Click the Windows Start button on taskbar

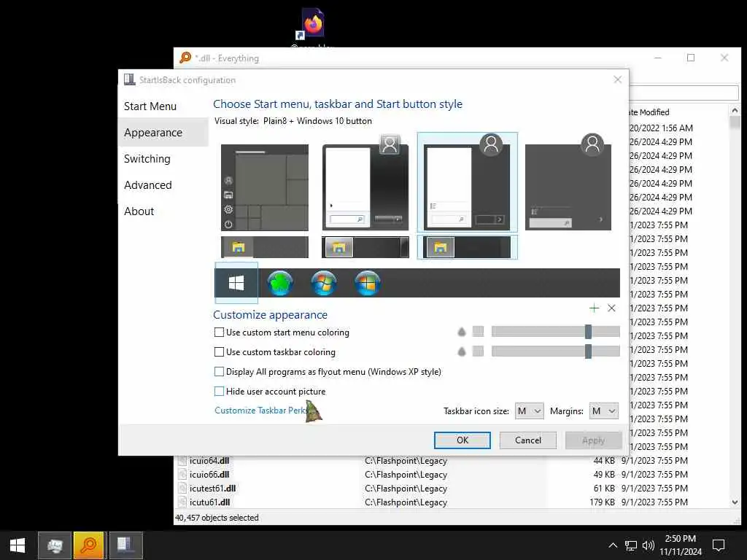click(x=18, y=545)
